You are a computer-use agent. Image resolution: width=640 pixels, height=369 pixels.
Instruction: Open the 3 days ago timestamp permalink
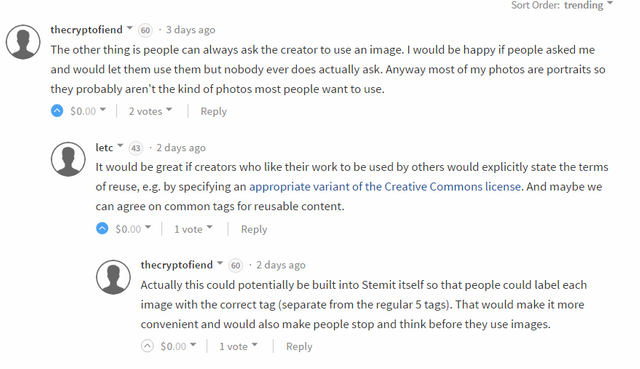[190, 30]
